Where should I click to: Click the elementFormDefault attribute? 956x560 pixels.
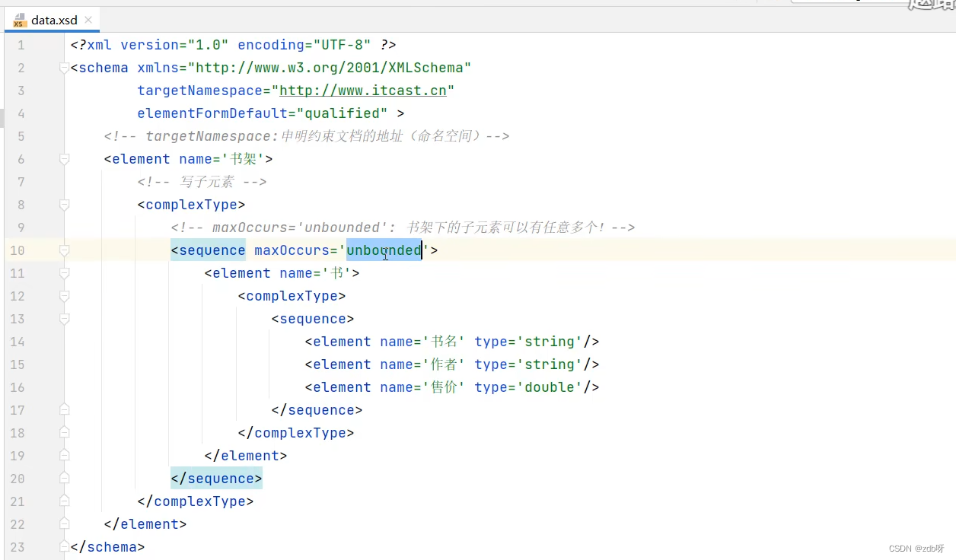point(263,113)
